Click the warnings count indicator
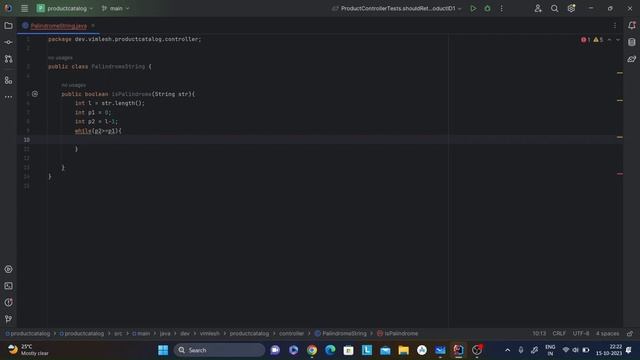Screen dimensions: 640x360 (598, 40)
